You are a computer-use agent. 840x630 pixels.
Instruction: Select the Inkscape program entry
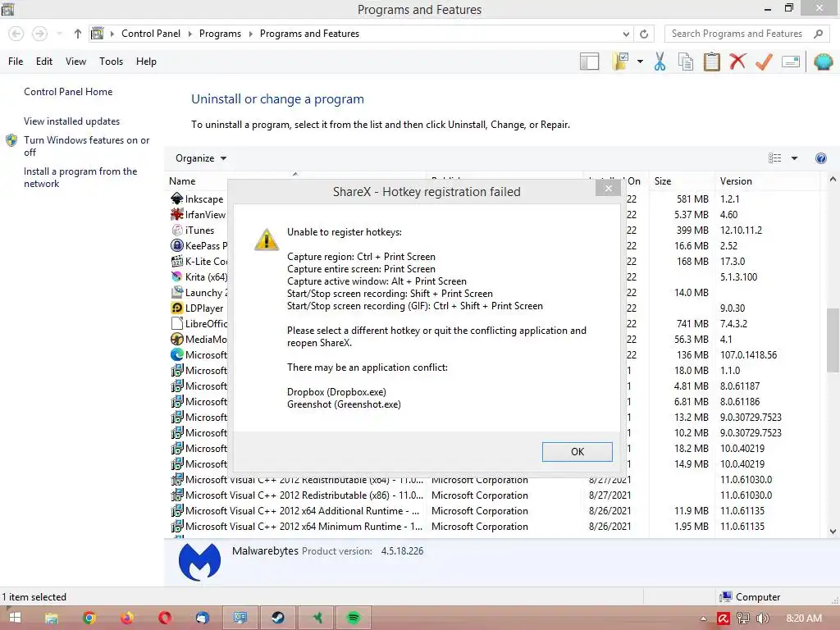click(198, 199)
